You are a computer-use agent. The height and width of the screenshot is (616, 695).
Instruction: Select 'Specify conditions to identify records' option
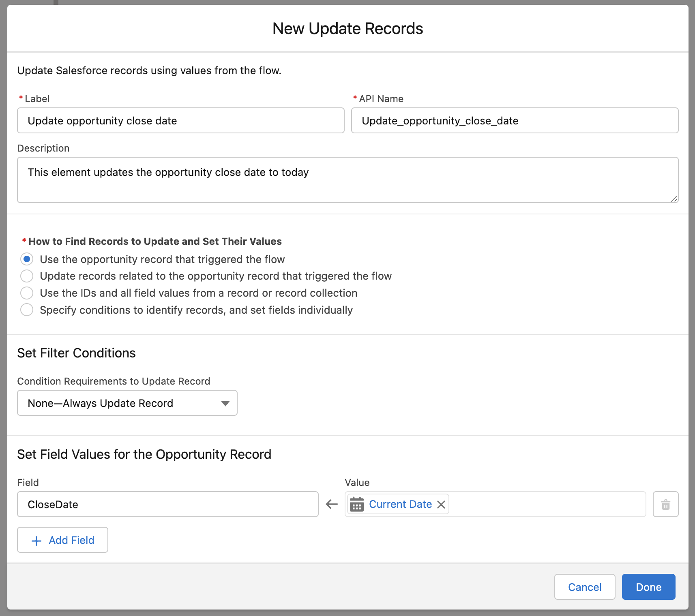pyautogui.click(x=27, y=310)
